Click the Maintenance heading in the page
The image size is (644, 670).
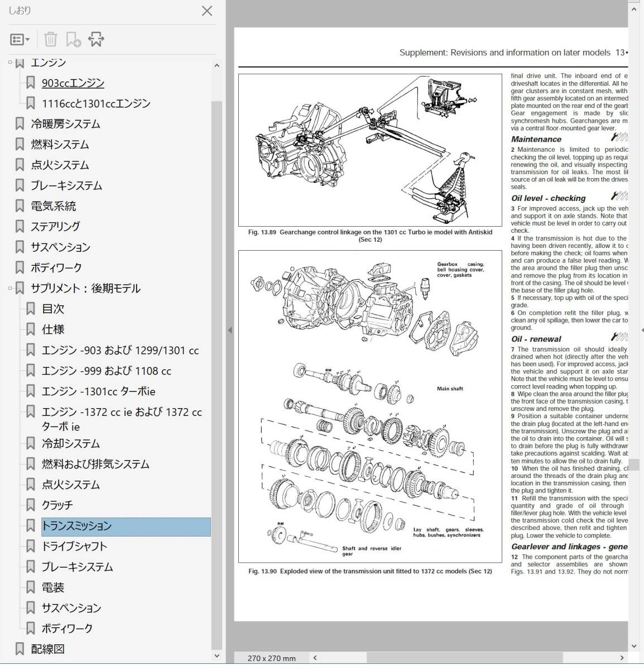click(536, 139)
